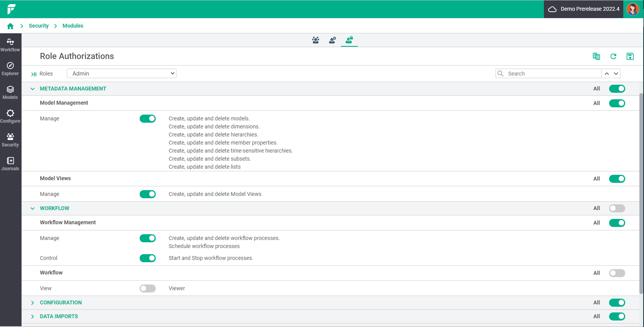The width and height of the screenshot is (644, 327).
Task: Open the Workflow section in the sidebar
Action: tap(10, 45)
